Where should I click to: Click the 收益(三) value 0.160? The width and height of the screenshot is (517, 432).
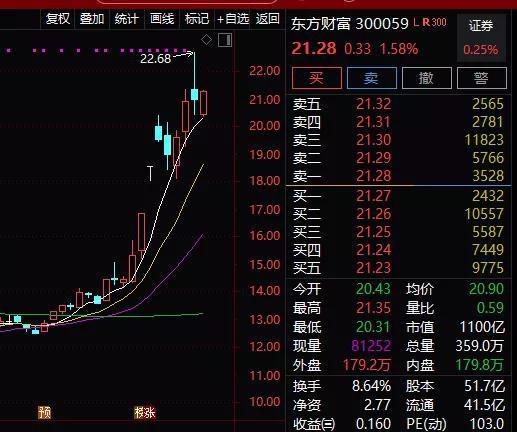tap(373, 424)
